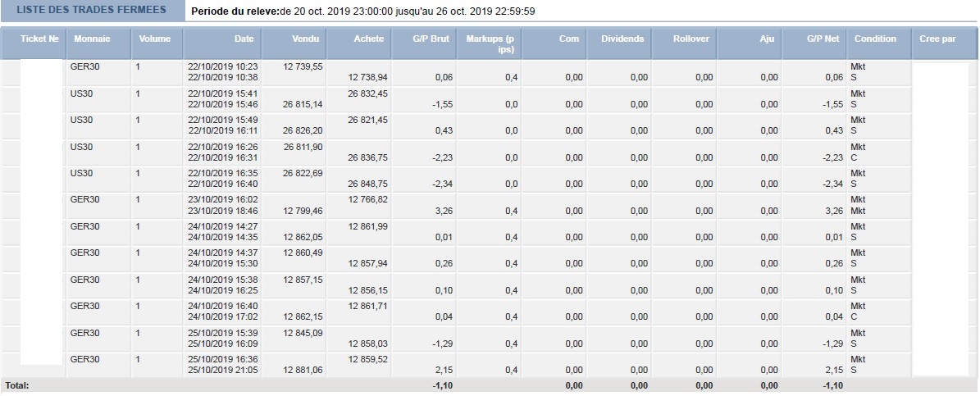
Task: Sort by the Ticket № column header
Action: click(33, 43)
